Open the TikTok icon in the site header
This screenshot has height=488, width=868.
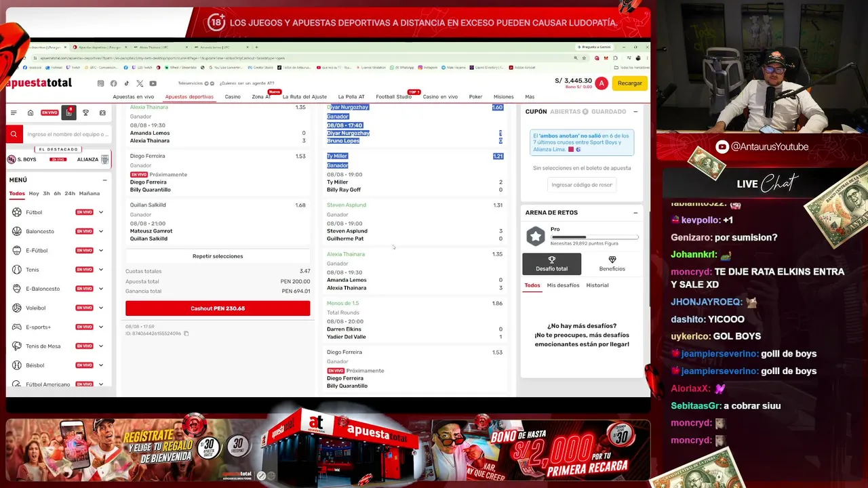pos(126,83)
